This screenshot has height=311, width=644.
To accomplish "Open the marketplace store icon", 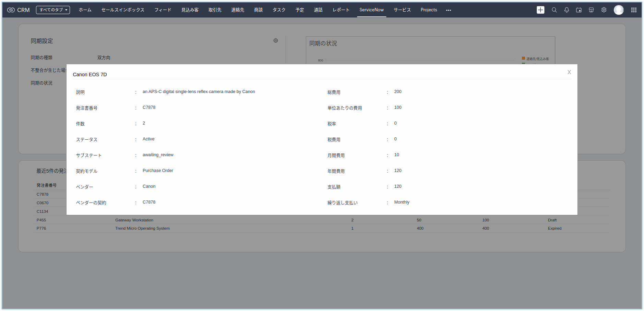I will [591, 10].
